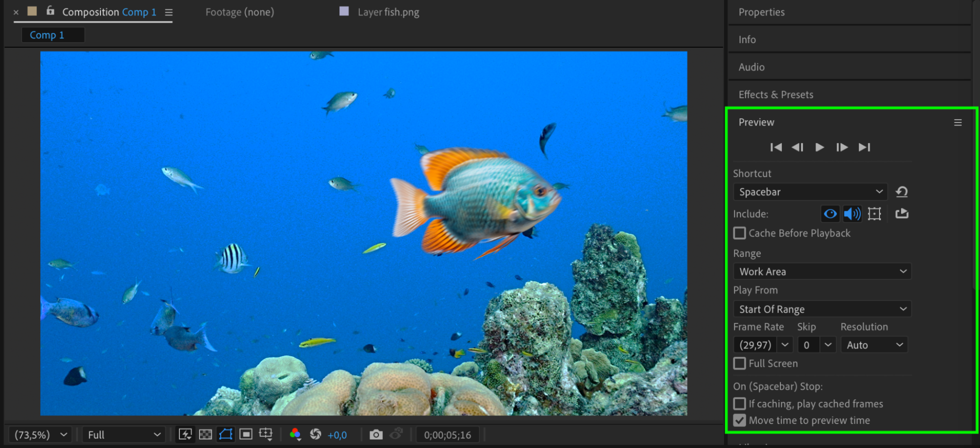
Task: Enable the Cache Before Playback checkbox
Action: pyautogui.click(x=739, y=233)
